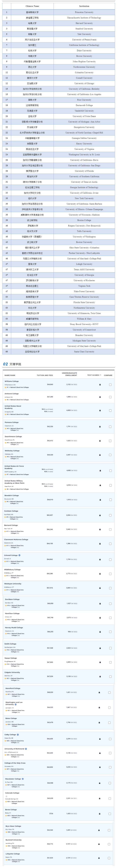Check compare box for Williams College
Screen dimensions: 118x868
pos(110,384)
